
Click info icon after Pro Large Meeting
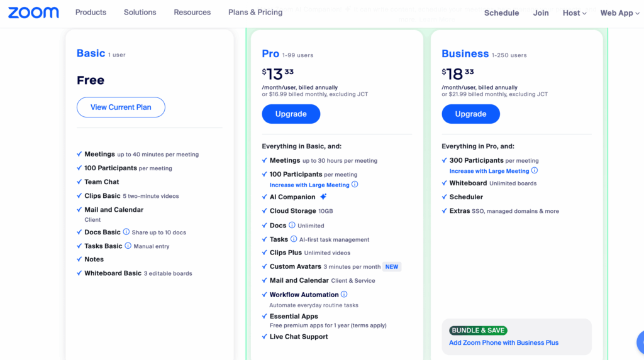(x=355, y=185)
